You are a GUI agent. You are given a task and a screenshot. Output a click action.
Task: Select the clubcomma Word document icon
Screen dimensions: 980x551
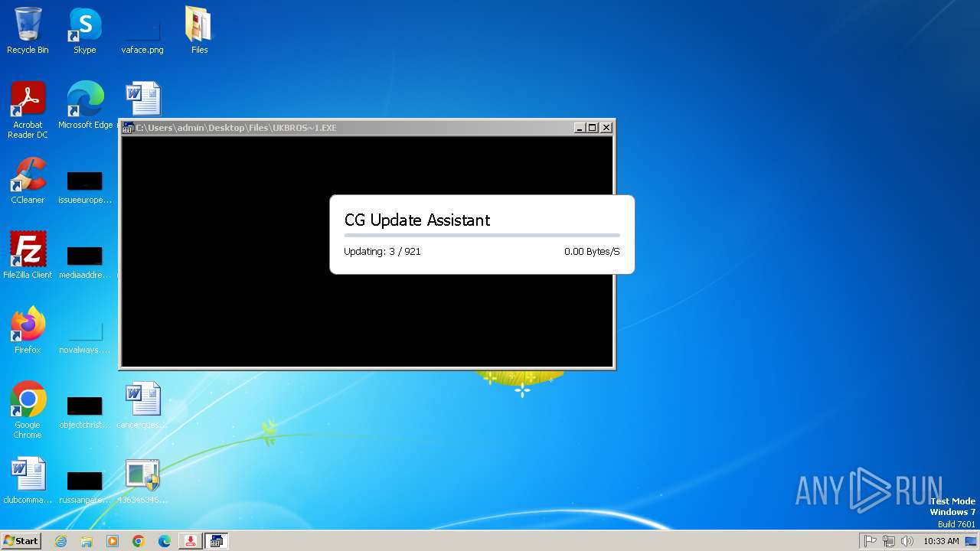point(28,481)
